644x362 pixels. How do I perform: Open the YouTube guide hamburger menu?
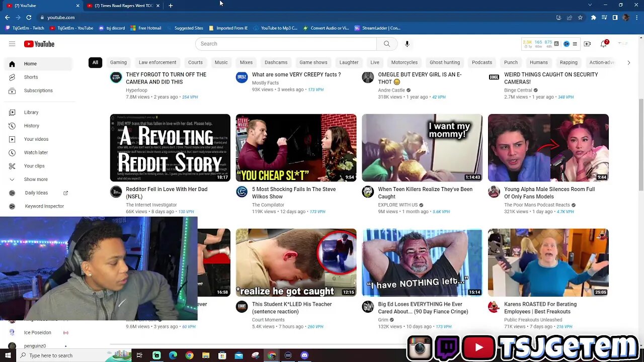[12, 44]
